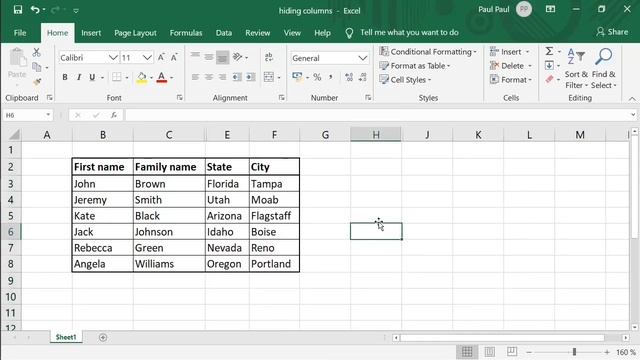The image size is (640, 360).
Task: Click the Format Painter brush icon
Action: pos(37,82)
